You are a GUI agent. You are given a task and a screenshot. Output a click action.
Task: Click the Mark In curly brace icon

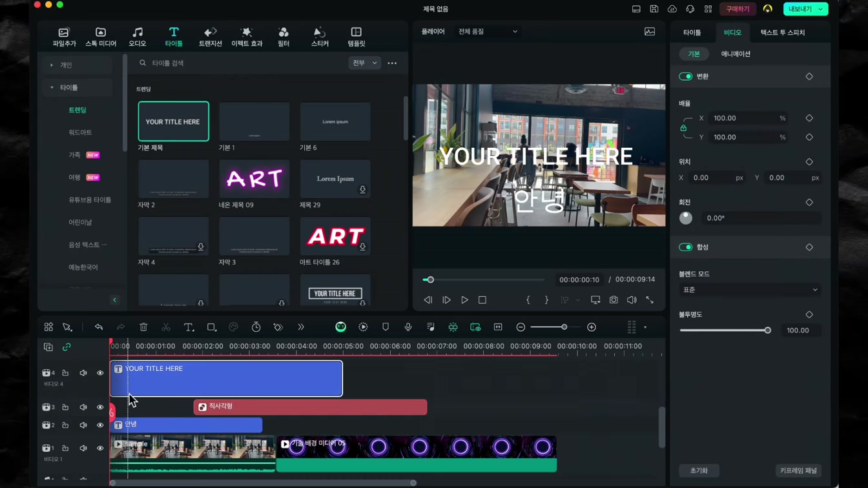[x=528, y=300]
